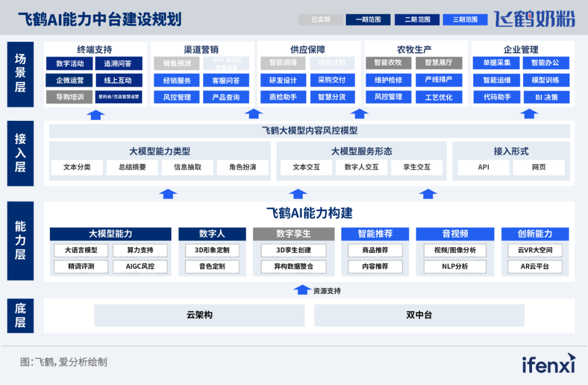Screen dimensions: 588x385
Task: Click 风控管理 under 农牧生产
Action: pos(389,97)
